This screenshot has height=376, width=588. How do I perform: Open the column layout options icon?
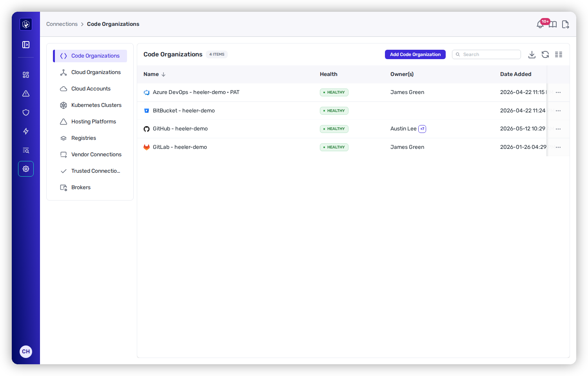(559, 54)
